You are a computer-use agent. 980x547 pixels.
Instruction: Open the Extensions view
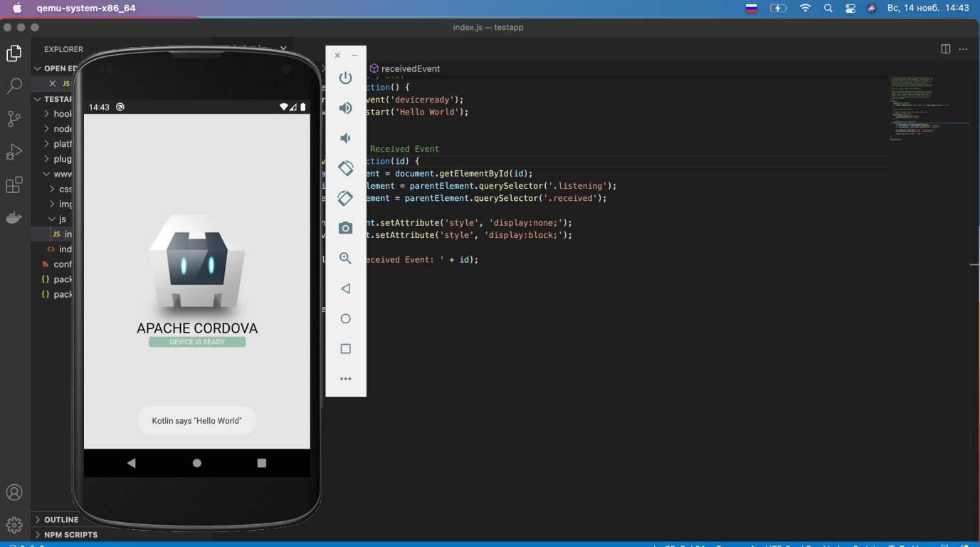tap(14, 185)
